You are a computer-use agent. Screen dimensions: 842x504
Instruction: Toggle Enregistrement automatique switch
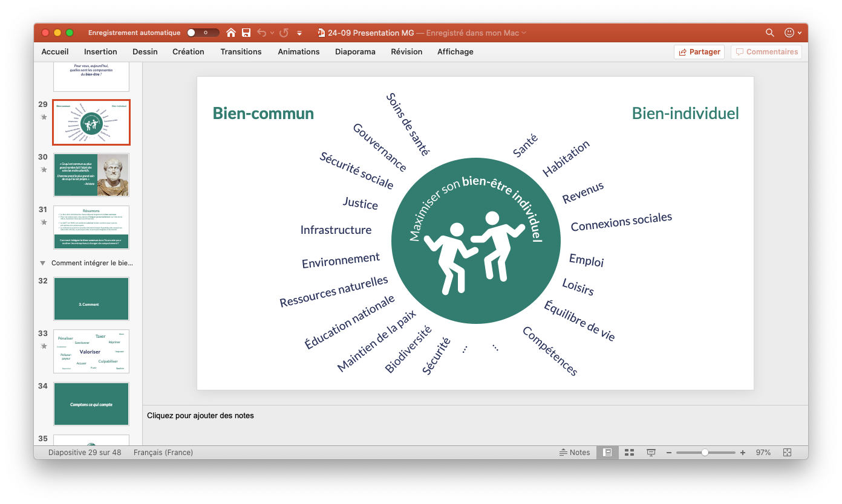click(x=203, y=33)
